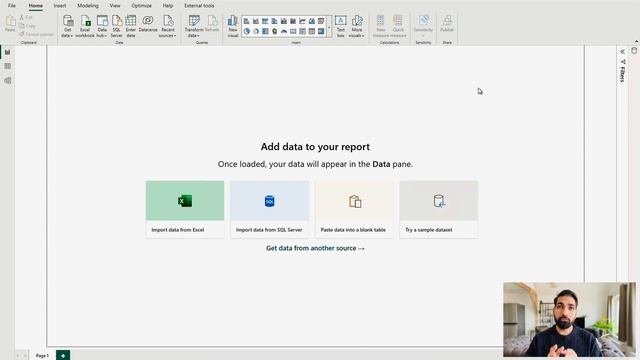Screen dimensions: 640x360
Task: Open Excel workbook data source
Action: [85, 26]
